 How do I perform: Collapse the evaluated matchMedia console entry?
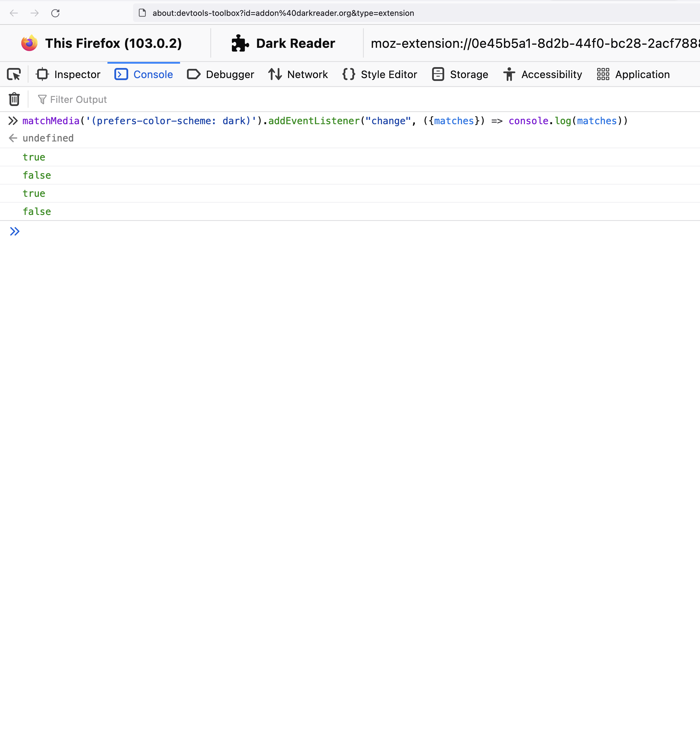coord(13,121)
